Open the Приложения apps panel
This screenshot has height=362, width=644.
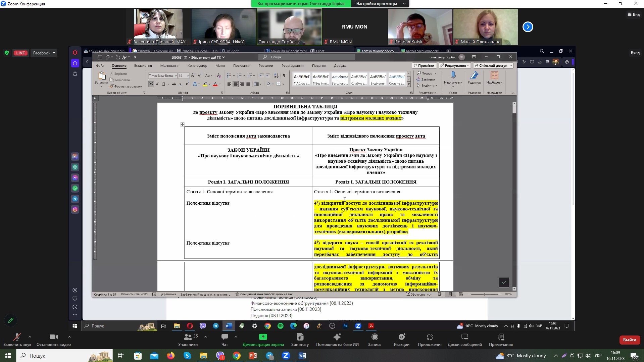430,339
